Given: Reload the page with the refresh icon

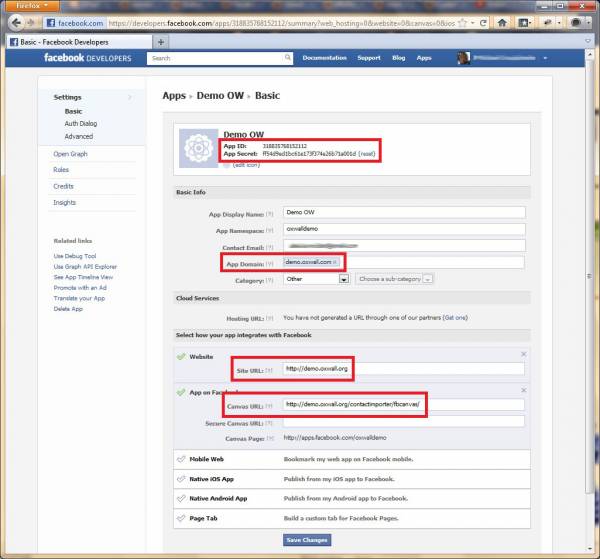Looking at the screenshot, I should tap(483, 23).
